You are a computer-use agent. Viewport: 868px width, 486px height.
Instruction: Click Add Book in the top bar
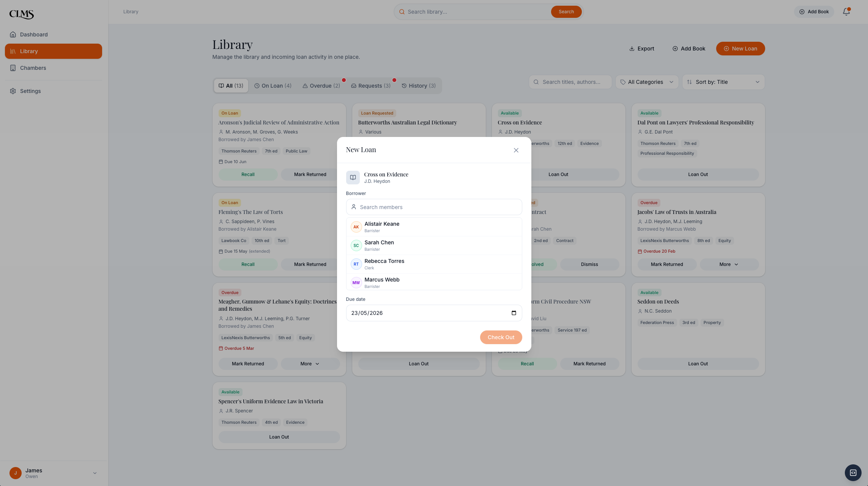814,12
